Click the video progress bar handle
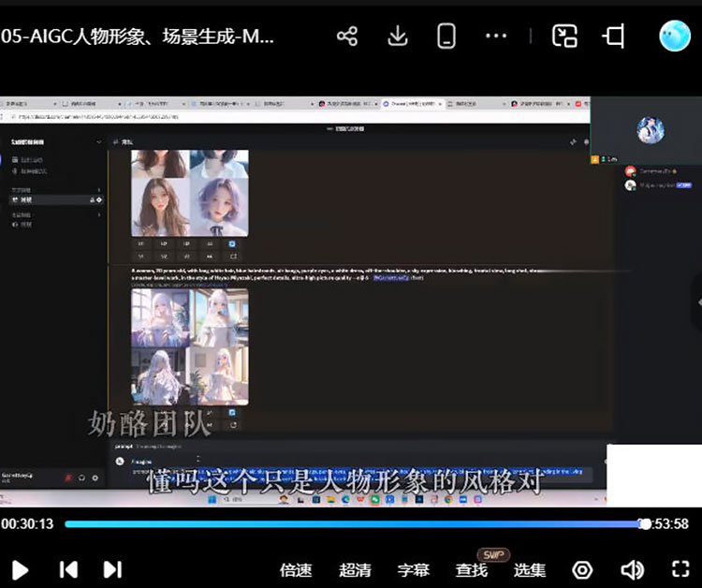The image size is (702, 588). click(x=644, y=524)
